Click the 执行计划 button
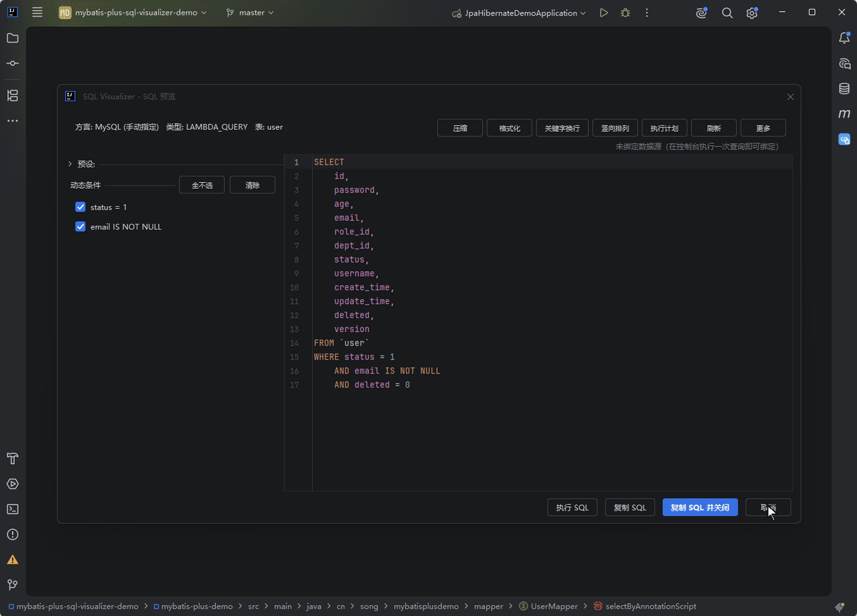Viewport: 857px width, 616px height. tap(665, 128)
